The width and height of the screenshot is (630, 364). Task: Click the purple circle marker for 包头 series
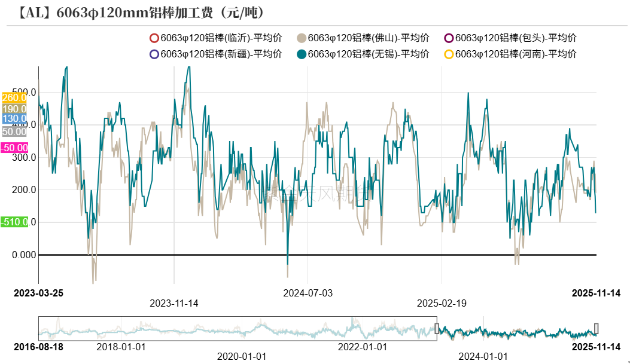tap(449, 38)
